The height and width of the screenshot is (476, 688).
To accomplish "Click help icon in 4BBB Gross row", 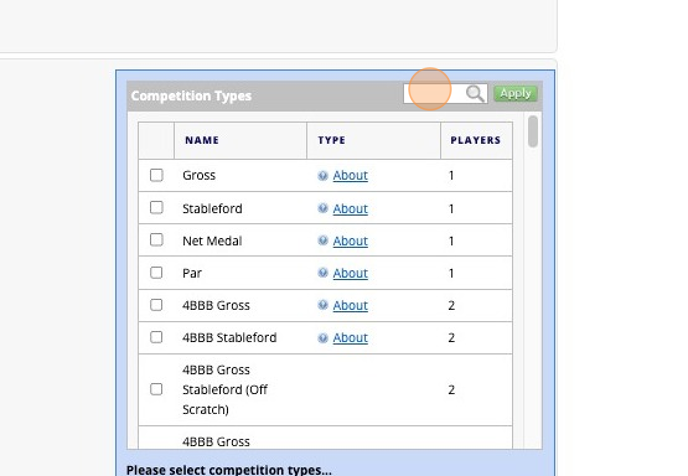I will (x=323, y=306).
